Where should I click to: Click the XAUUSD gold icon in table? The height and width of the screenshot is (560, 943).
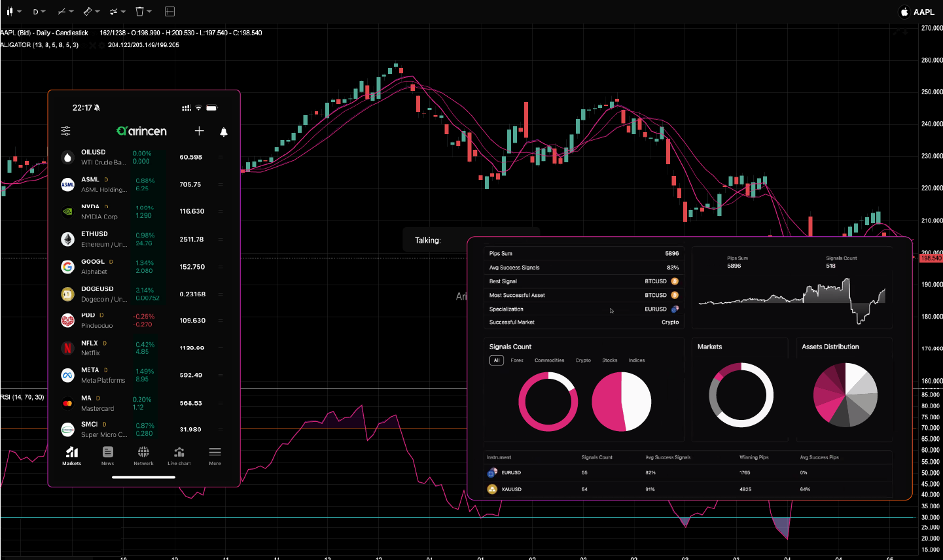pos(492,489)
